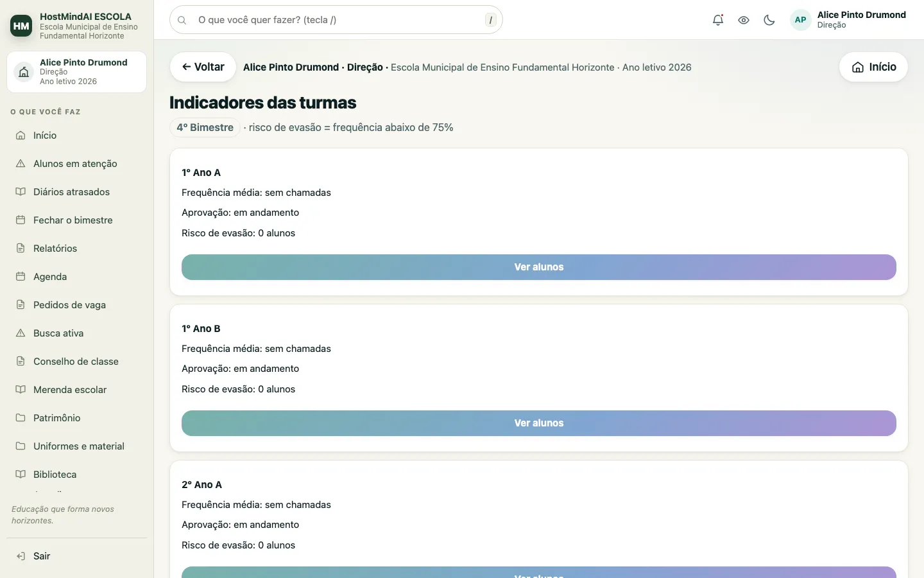This screenshot has height=578, width=924.
Task: Click the Diários atrasados book icon
Action: point(21,192)
